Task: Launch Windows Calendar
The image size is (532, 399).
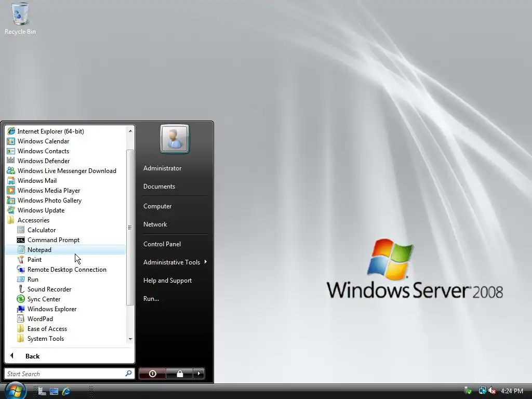Action: pos(65,141)
